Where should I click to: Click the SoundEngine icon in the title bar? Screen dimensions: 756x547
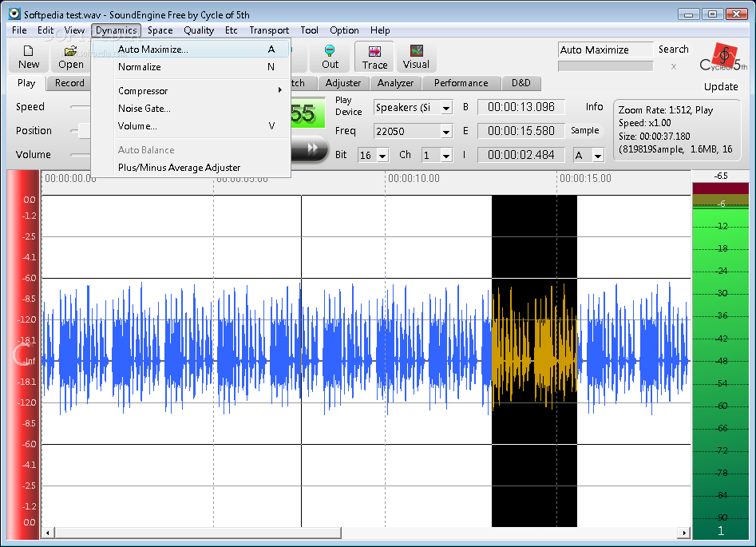(x=14, y=14)
